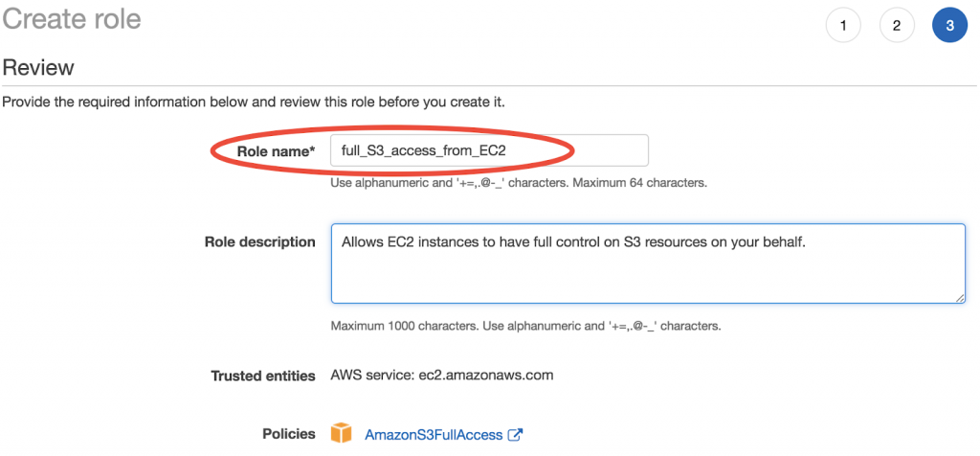Click the highlighted step 3 circle
The width and height of the screenshot is (980, 456).
[x=949, y=26]
